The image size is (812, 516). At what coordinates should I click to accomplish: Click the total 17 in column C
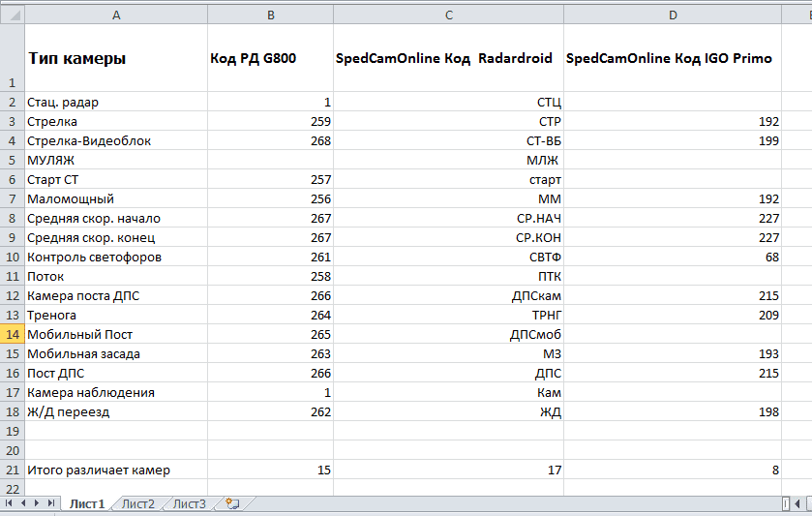coord(448,470)
